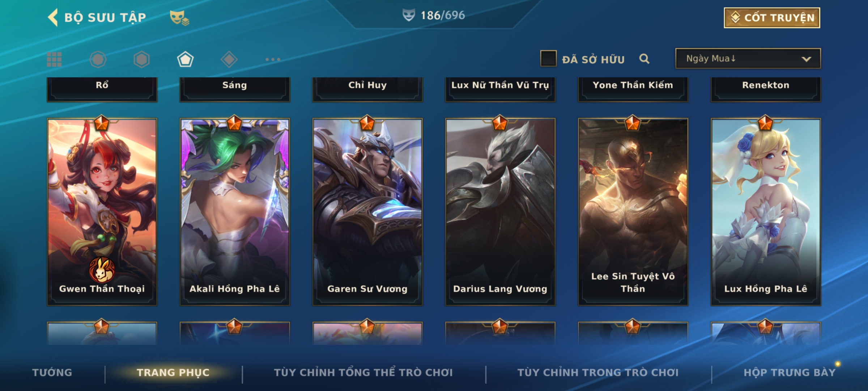Filter by the first hexagon rarity icon
The height and width of the screenshot is (391, 868).
(x=98, y=59)
